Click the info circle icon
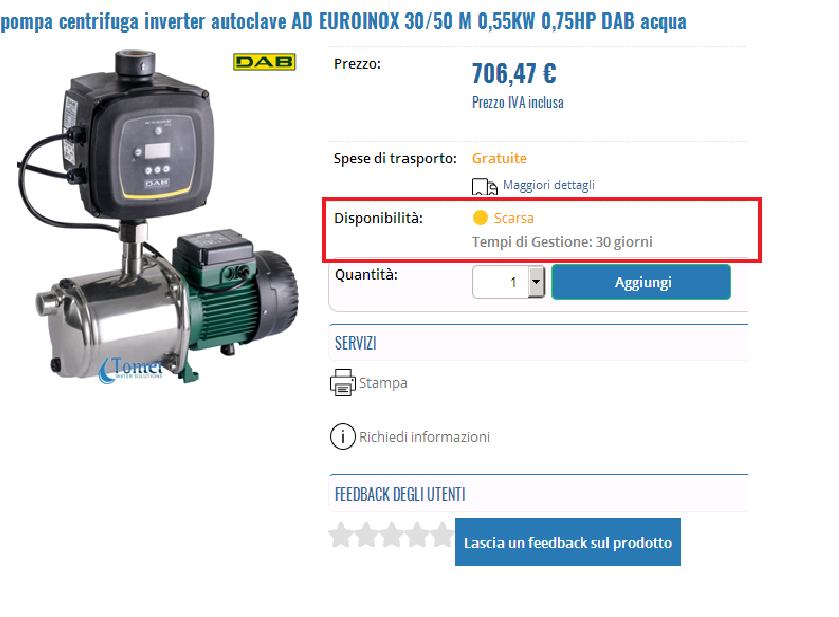Viewport: 839px width, 617px height. 342,436
